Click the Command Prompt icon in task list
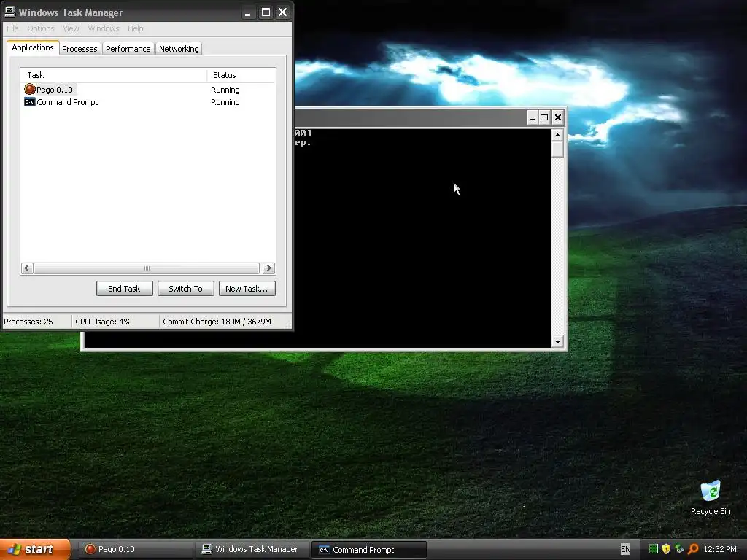The image size is (747, 560). pyautogui.click(x=29, y=102)
